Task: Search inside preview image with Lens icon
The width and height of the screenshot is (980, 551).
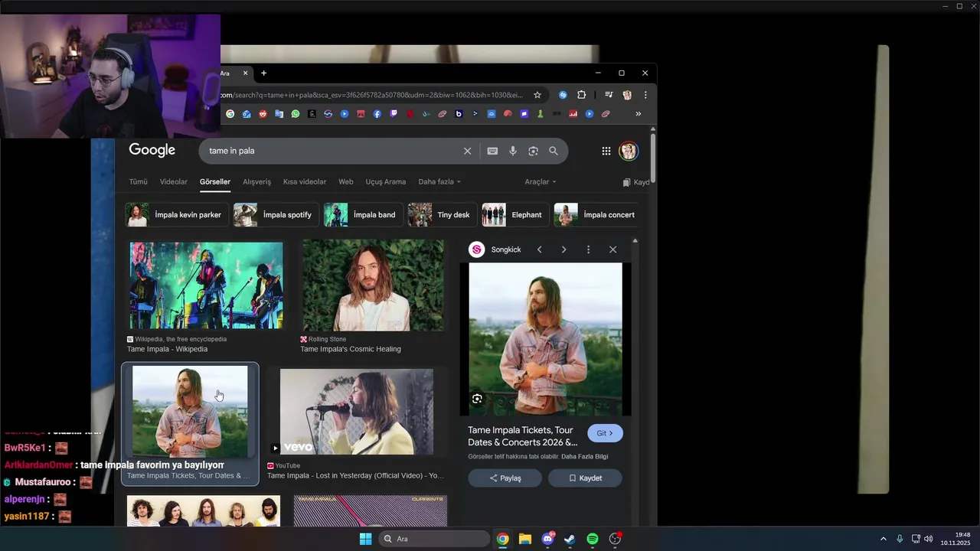Action: click(477, 399)
